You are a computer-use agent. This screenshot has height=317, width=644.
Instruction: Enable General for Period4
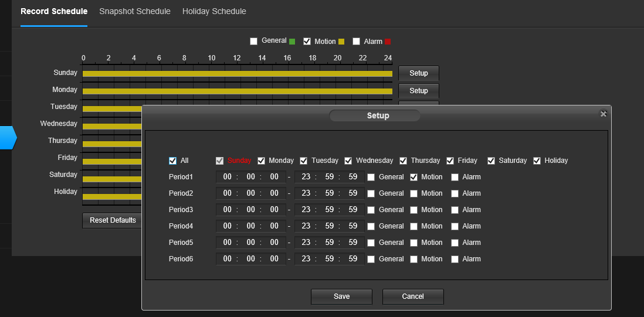pyautogui.click(x=371, y=226)
